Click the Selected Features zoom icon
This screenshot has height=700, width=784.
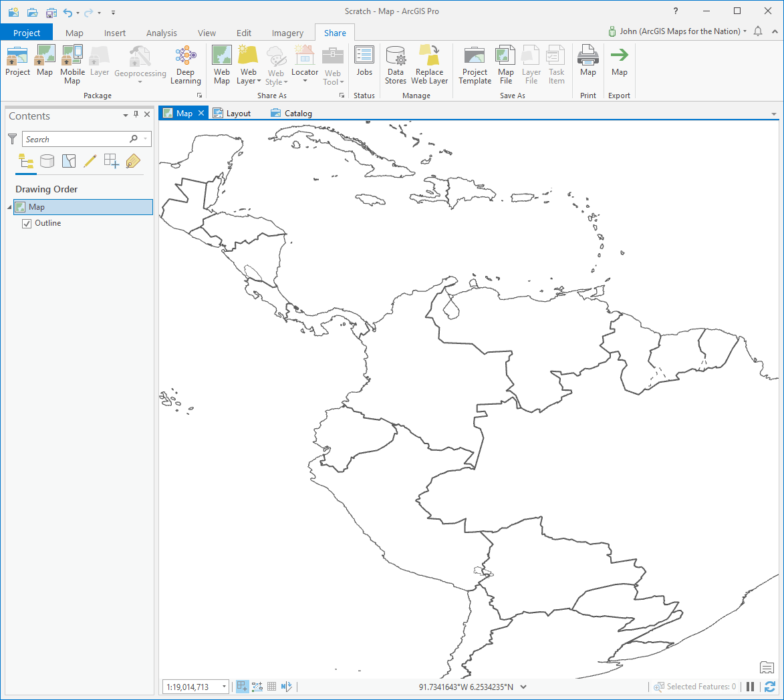[x=659, y=687]
